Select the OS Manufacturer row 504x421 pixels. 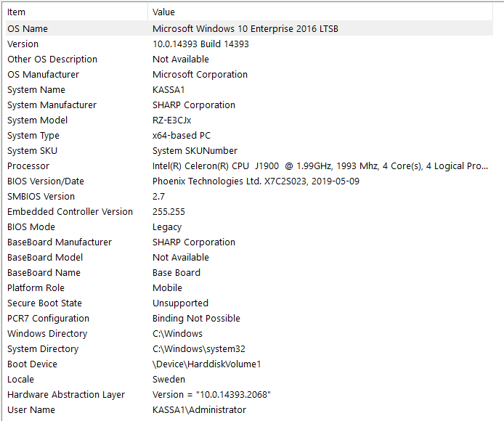(x=44, y=75)
